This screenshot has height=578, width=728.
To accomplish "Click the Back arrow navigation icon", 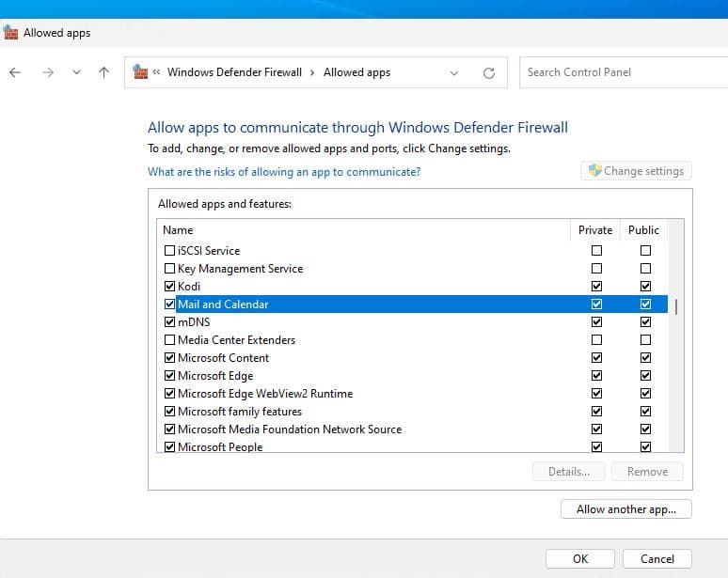I will [x=15, y=72].
